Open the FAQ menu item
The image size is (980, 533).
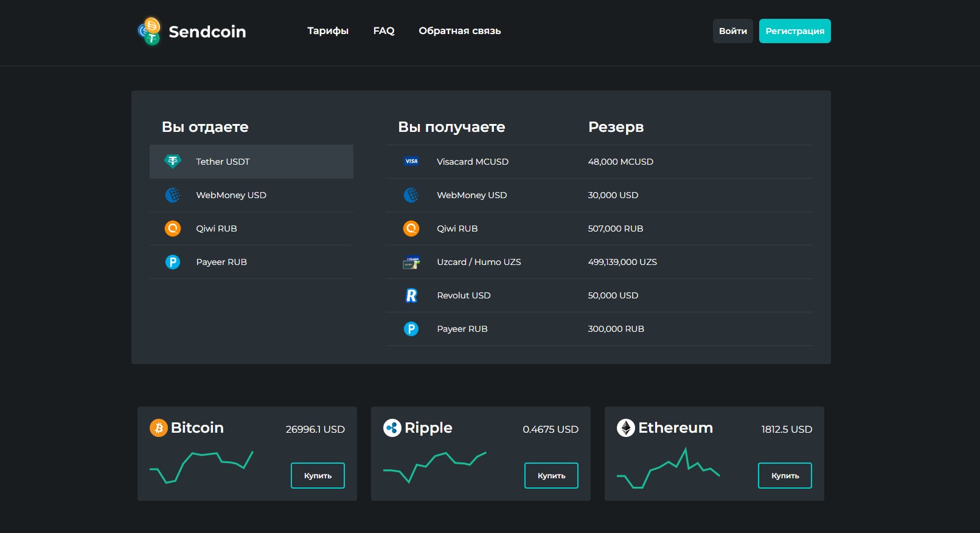point(384,31)
